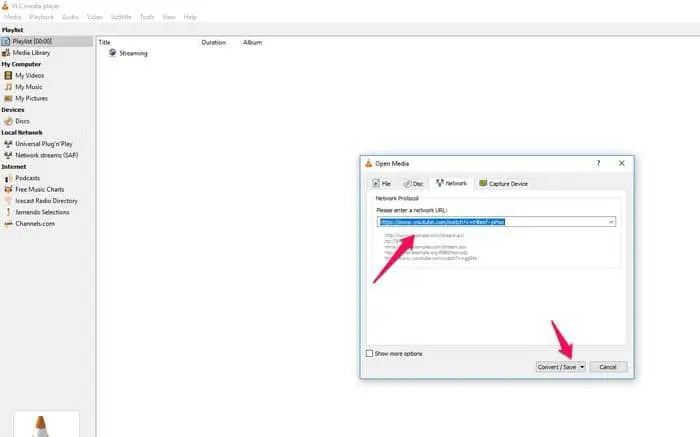Select My Videos in sidebar
The width and height of the screenshot is (700, 437).
pos(29,75)
